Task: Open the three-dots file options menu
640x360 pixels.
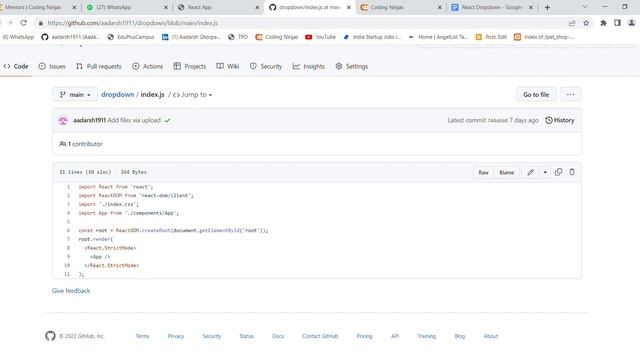Action: tap(571, 95)
